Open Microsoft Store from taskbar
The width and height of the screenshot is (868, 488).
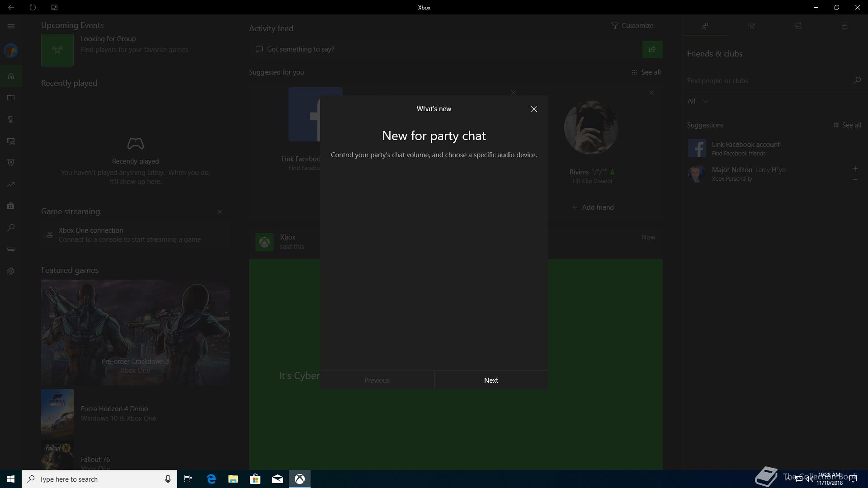pos(255,479)
